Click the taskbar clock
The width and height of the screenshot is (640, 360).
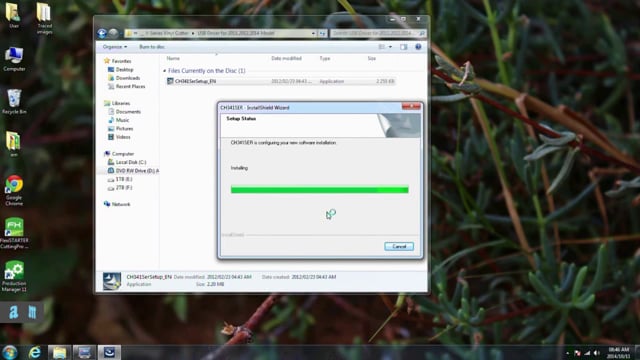point(619,353)
